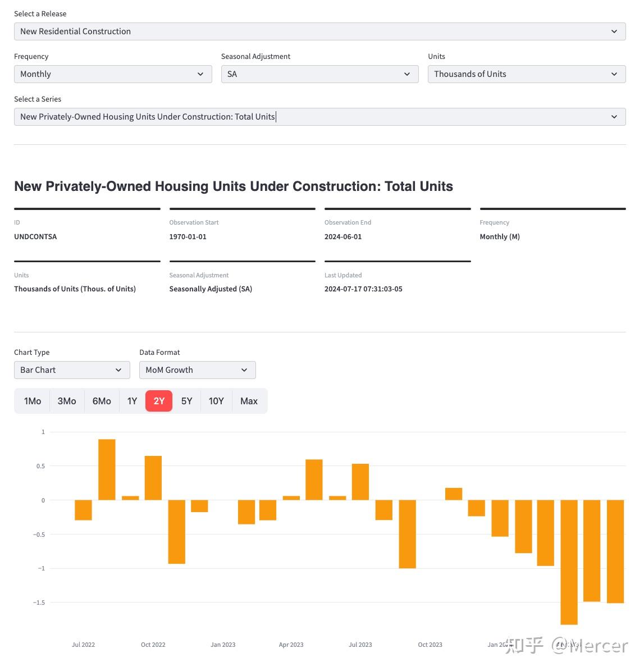This screenshot has height=671, width=644.
Task: Click the second bar's positive peak near Aug 2022
Action: click(107, 469)
